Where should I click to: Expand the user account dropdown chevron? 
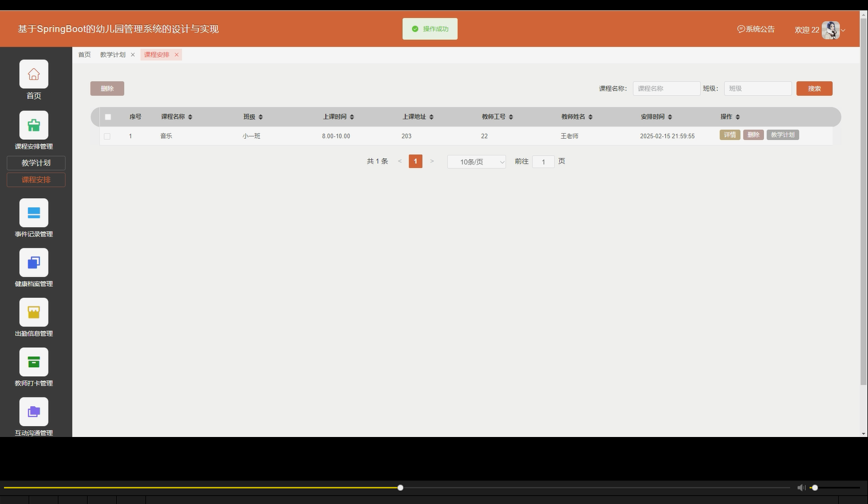tap(843, 30)
